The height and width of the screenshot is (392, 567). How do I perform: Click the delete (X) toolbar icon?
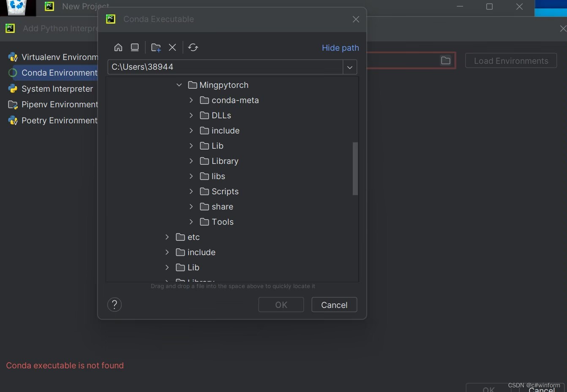pos(172,47)
